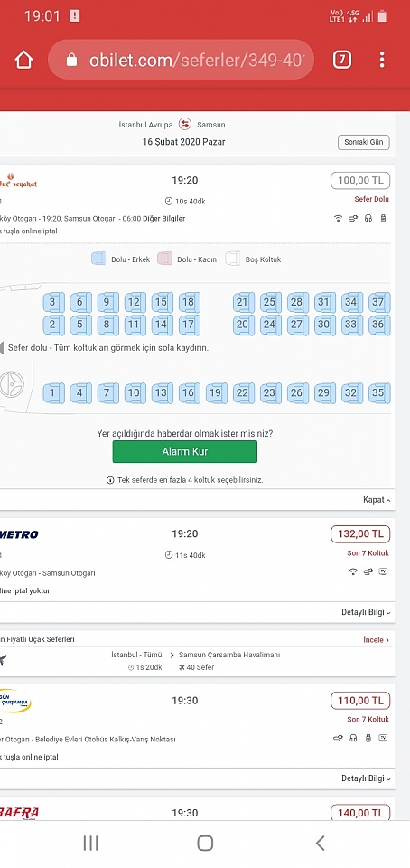Go to Sonraki Gün

[x=364, y=142]
